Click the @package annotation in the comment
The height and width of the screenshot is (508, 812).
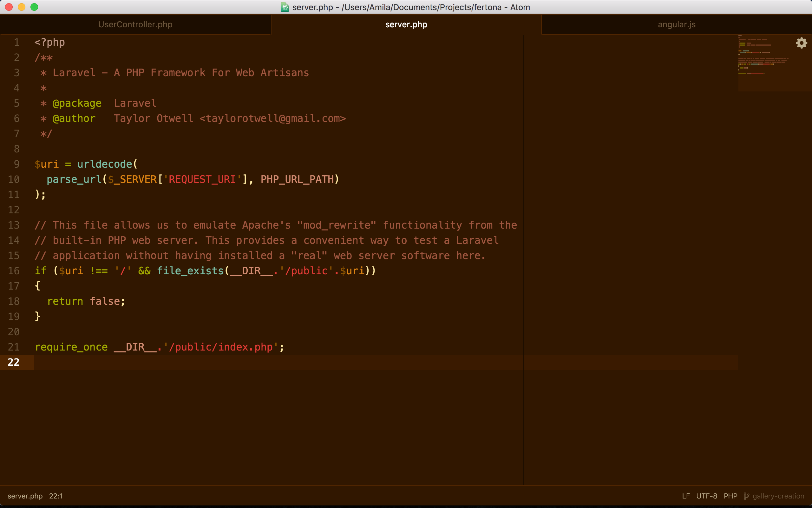(x=77, y=103)
